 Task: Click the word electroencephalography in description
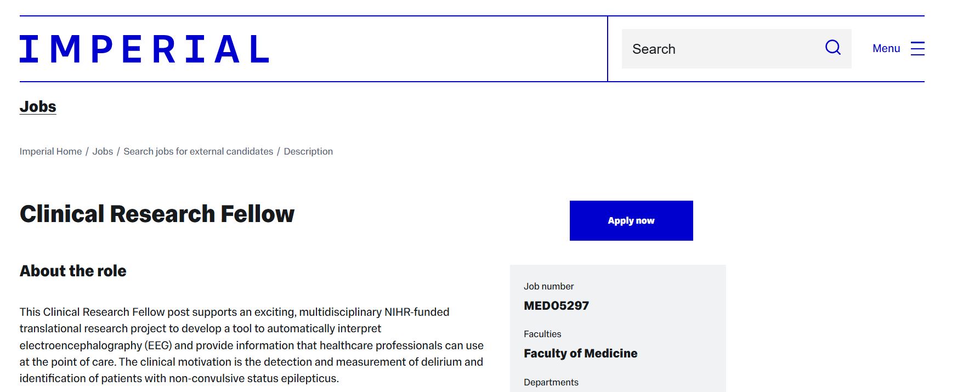(x=81, y=345)
